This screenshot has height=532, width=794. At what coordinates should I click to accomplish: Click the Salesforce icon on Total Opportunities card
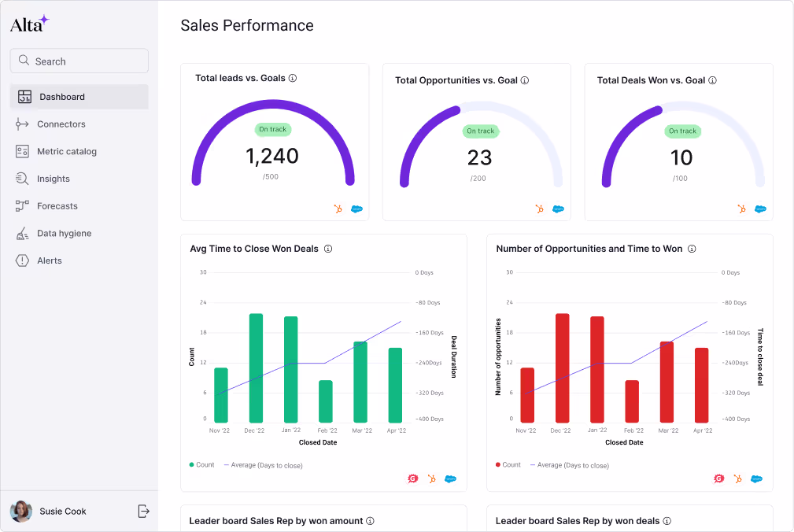coord(559,209)
